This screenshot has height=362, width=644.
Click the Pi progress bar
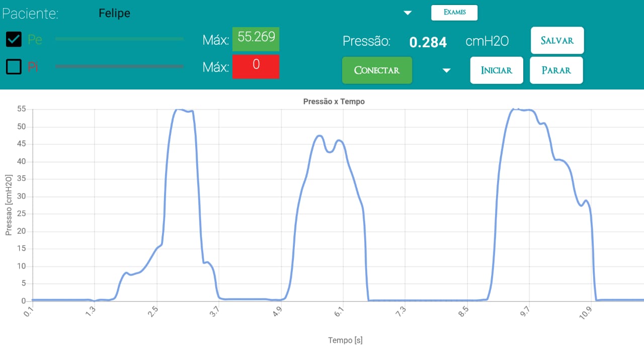click(119, 66)
